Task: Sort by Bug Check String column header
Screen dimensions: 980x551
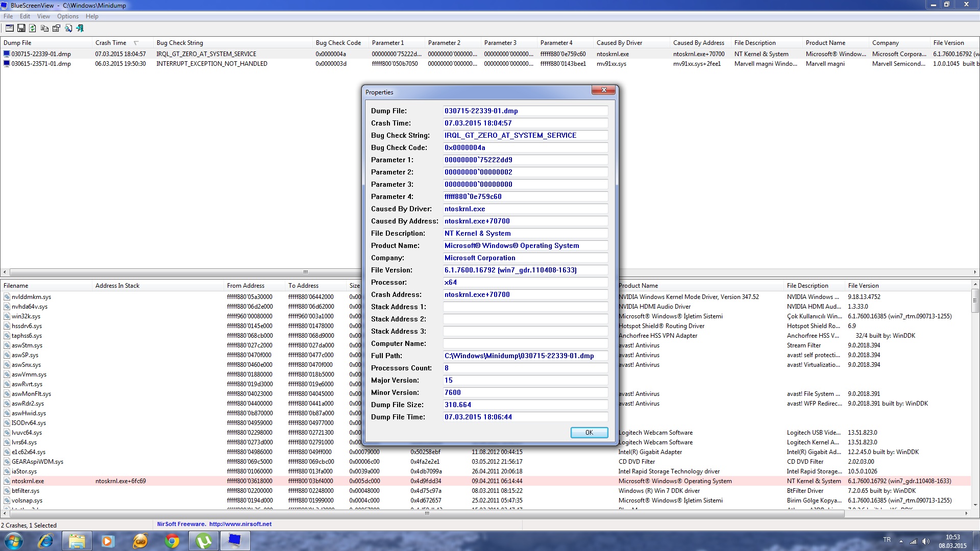Action: click(x=180, y=43)
